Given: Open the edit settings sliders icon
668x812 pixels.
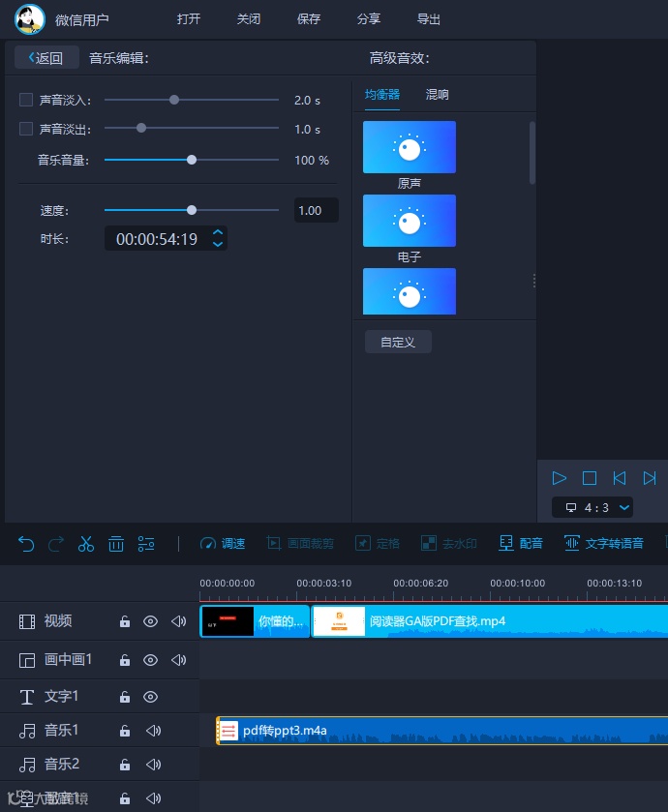Looking at the screenshot, I should click(x=146, y=544).
